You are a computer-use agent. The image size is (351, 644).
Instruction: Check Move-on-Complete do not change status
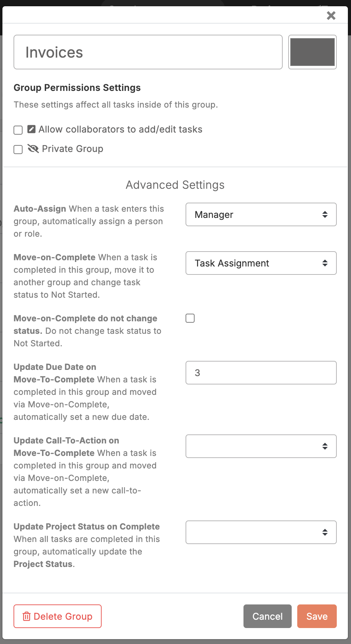point(190,318)
